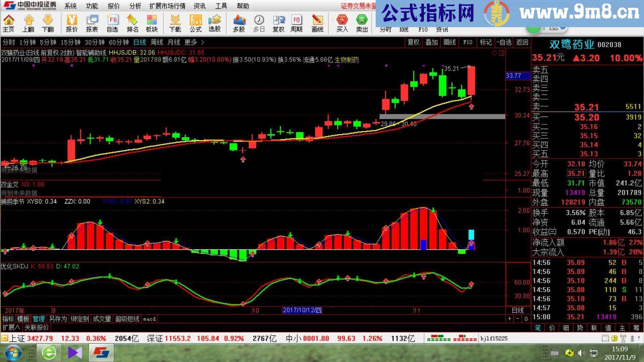
Task: Open the 分析 menu
Action: point(135,6)
